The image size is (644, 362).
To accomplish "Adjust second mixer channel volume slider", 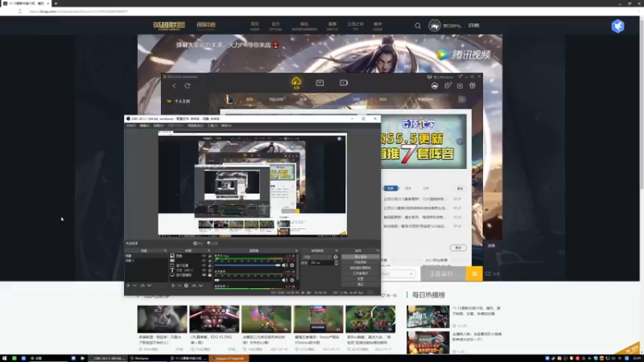I will point(248,280).
